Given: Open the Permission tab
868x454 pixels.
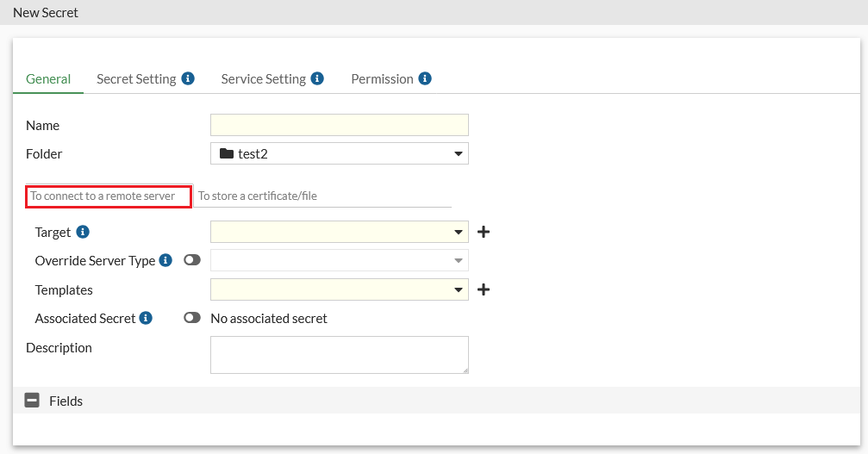Looking at the screenshot, I should [x=382, y=79].
